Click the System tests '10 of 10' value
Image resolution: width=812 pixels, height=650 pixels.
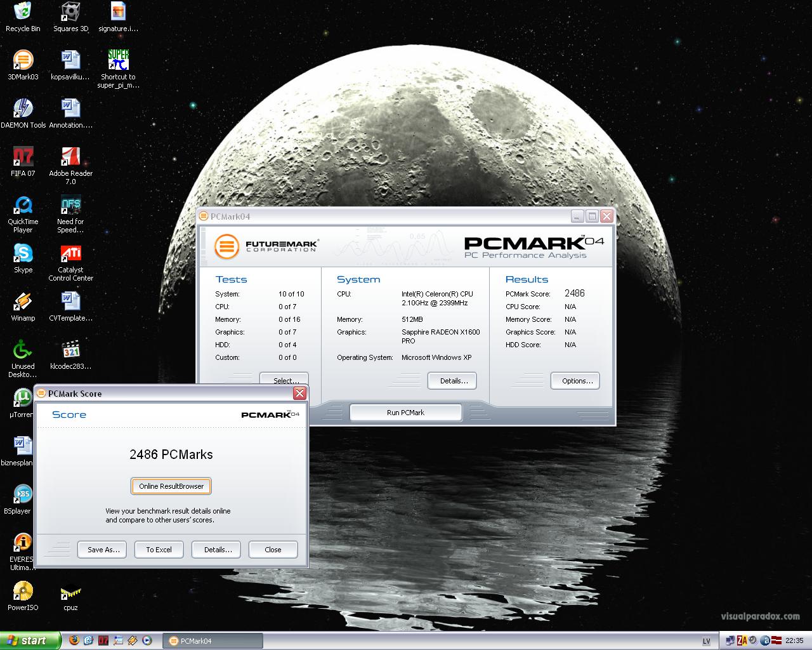(x=291, y=294)
